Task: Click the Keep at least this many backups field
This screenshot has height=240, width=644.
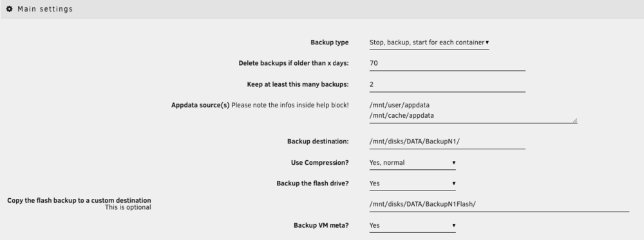Action: 448,85
